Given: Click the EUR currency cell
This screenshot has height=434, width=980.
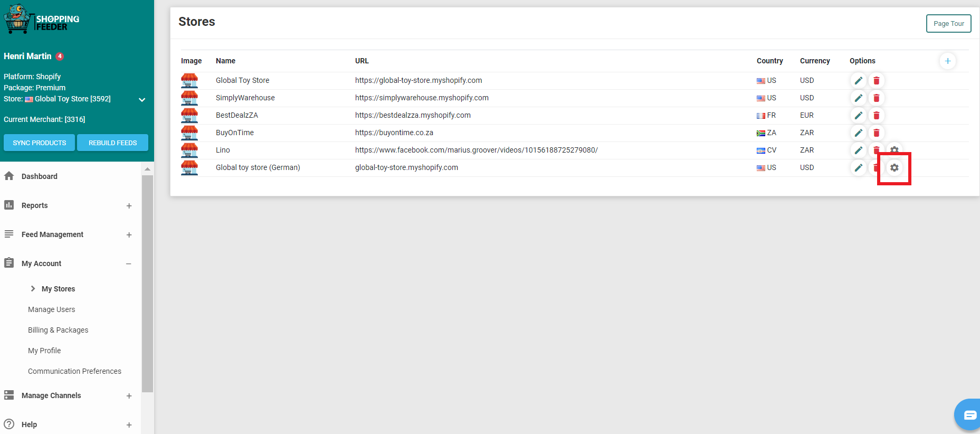Looking at the screenshot, I should click(x=807, y=115).
